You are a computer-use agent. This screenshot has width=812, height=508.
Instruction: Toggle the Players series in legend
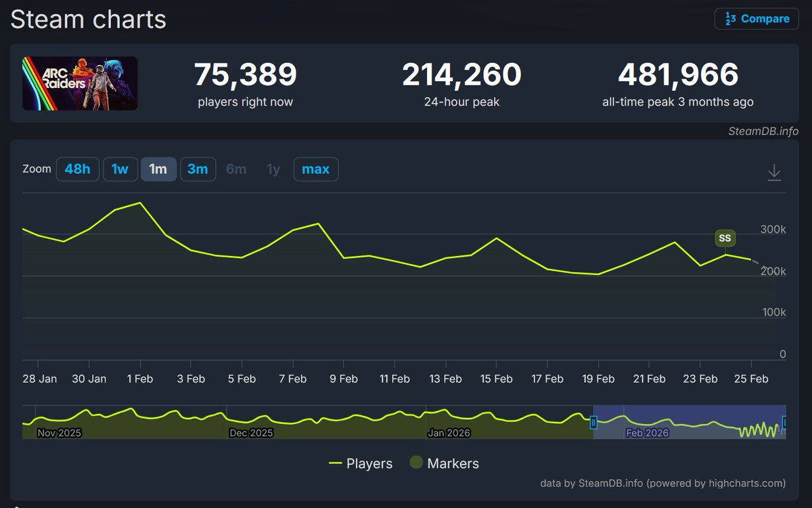pos(361,463)
